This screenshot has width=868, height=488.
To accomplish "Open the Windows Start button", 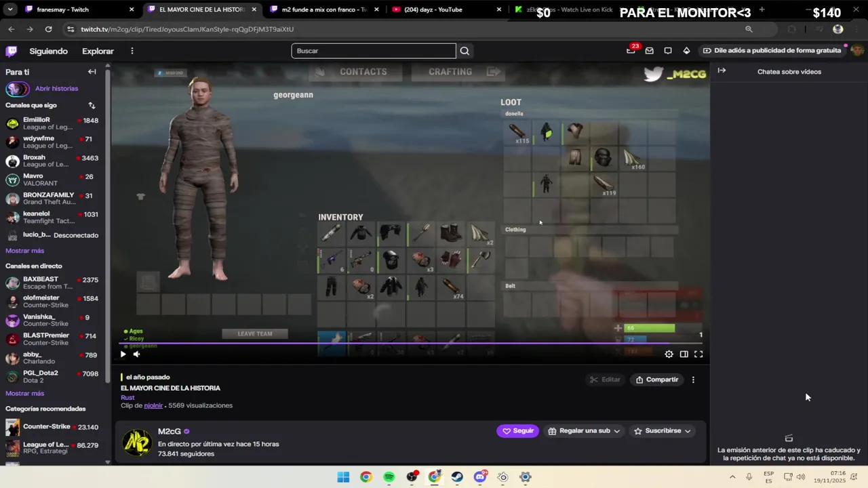I will click(x=343, y=477).
